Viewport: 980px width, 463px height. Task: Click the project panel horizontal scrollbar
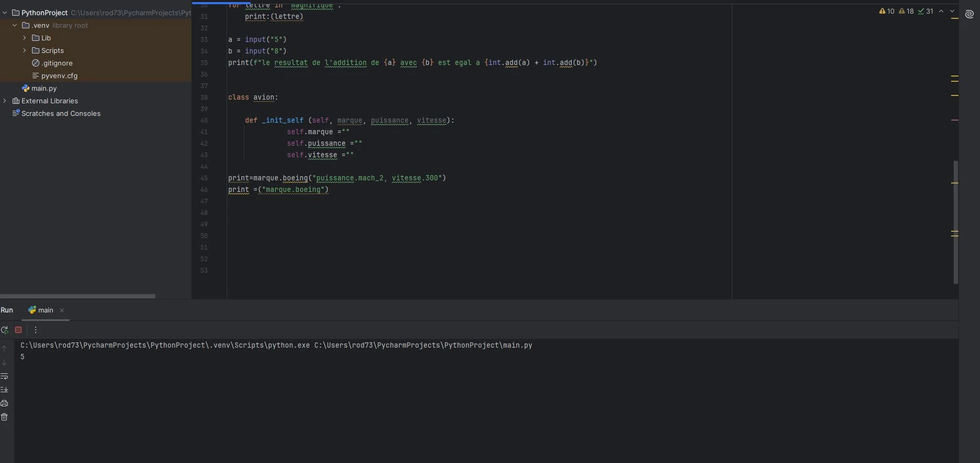coord(78,296)
